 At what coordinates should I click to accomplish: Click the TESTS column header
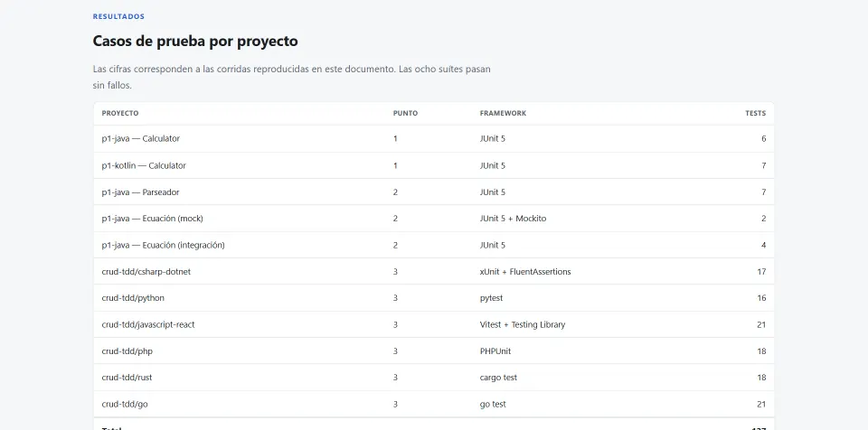tap(756, 114)
